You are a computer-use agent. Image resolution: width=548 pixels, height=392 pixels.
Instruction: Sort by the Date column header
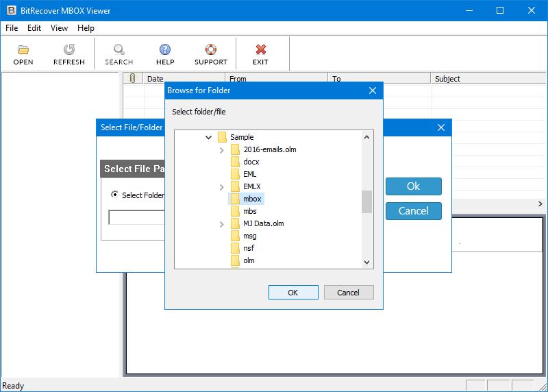tap(184, 78)
